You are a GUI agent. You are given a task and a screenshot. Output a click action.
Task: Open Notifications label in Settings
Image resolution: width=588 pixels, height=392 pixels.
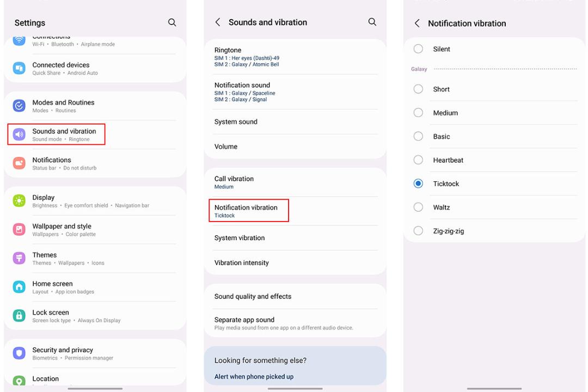51,160
